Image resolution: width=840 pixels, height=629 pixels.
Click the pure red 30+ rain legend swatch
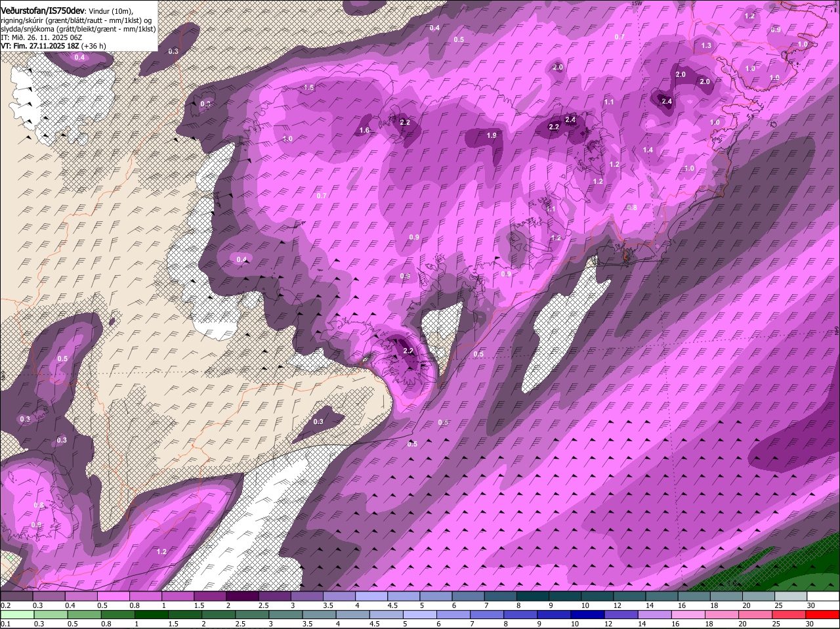pos(824,615)
